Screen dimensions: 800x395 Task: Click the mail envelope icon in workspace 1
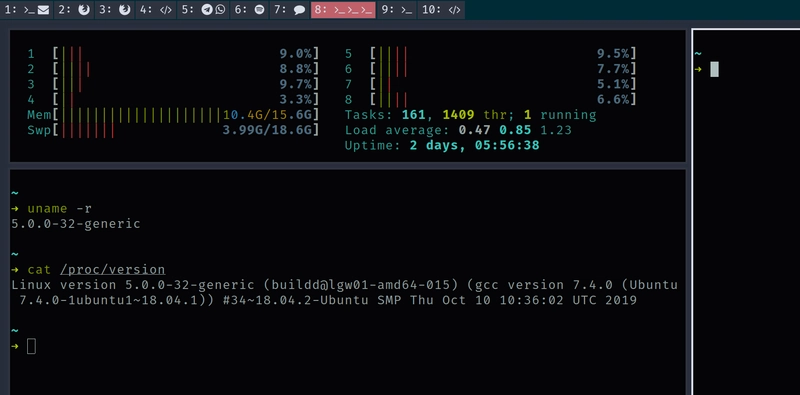[43, 10]
